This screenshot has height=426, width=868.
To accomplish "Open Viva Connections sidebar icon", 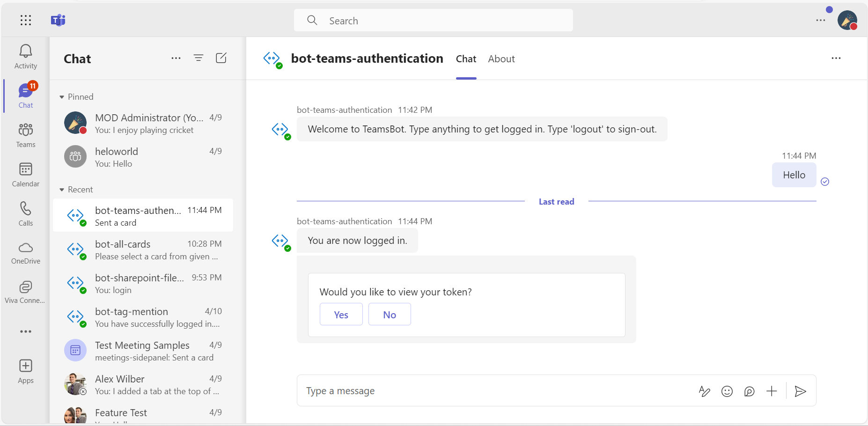I will (x=26, y=292).
